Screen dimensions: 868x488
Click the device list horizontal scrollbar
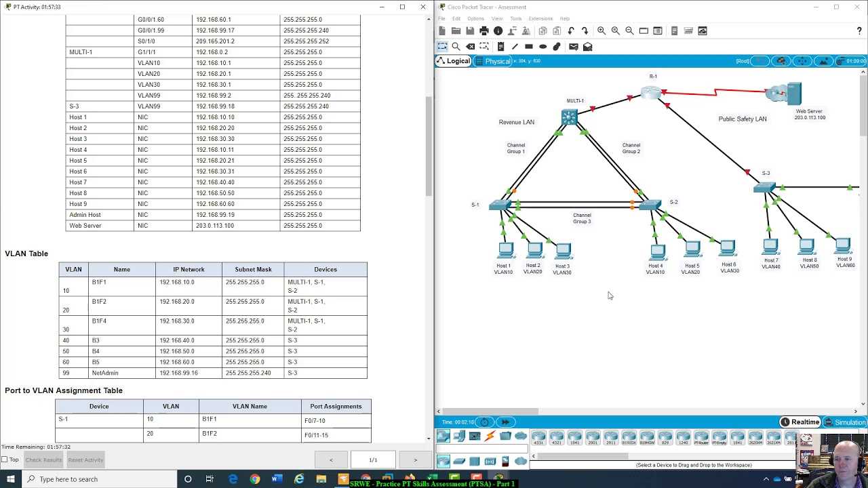pyautogui.click(x=582, y=456)
